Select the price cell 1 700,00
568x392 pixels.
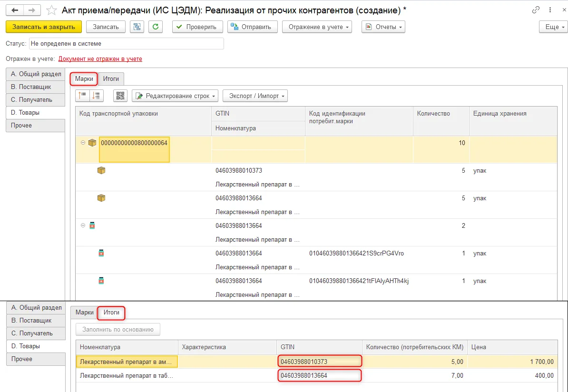512,362
